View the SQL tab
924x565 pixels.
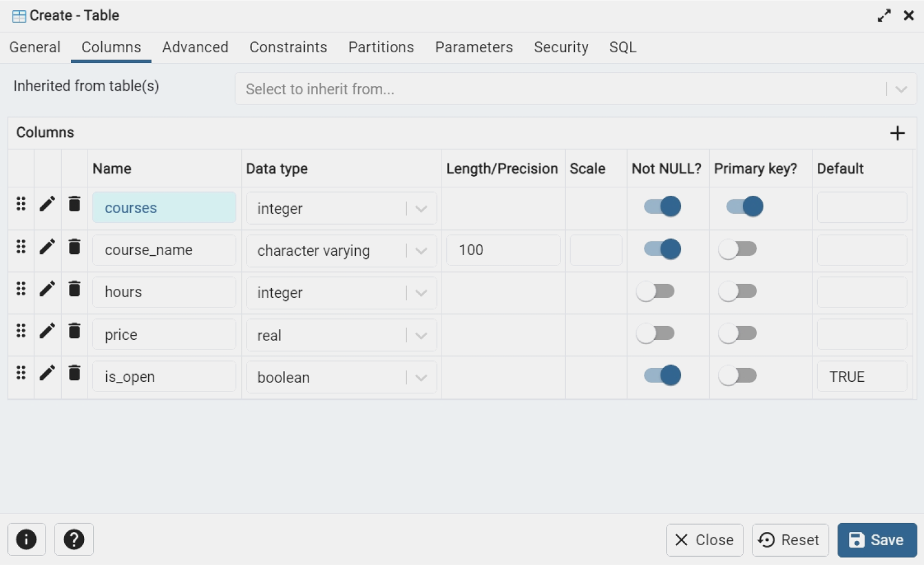(623, 47)
